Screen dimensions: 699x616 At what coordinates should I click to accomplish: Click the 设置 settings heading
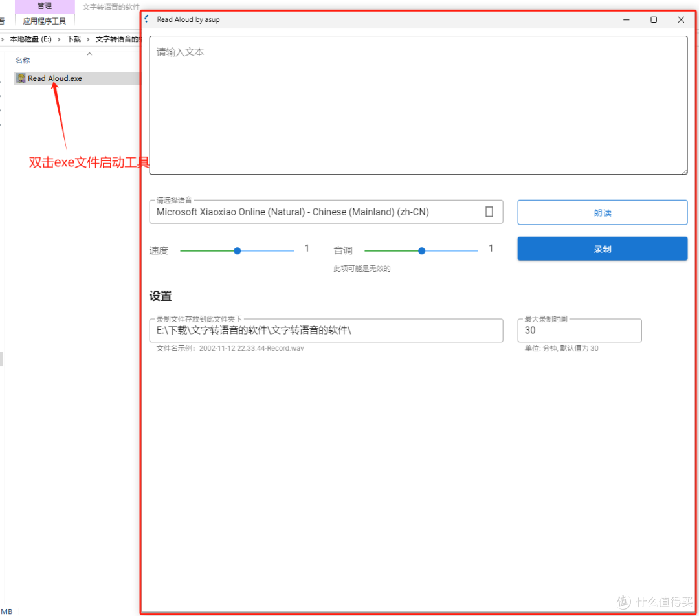coord(161,296)
